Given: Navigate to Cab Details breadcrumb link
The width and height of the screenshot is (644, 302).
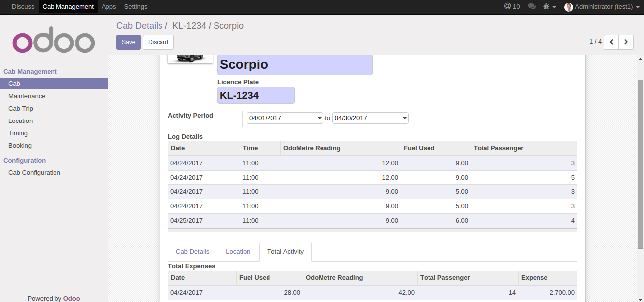Looking at the screenshot, I should tap(139, 26).
